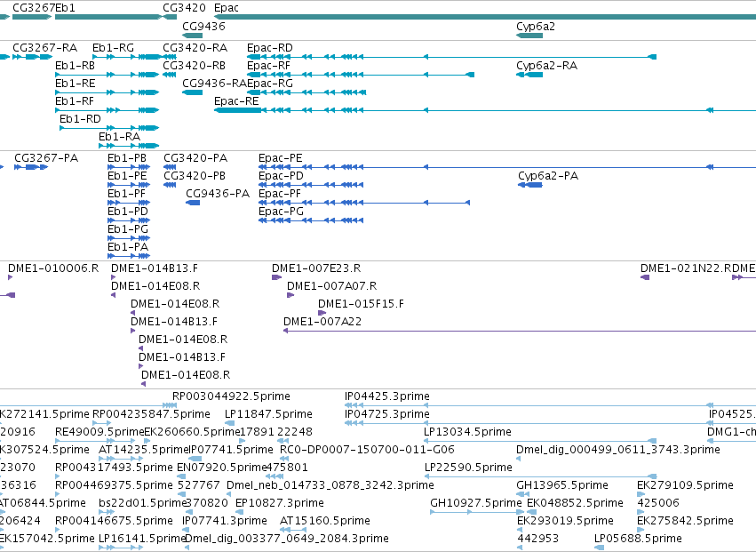Select the Cyp6a2-RA transcript glyph
This screenshot has width=756, height=552.
click(x=529, y=75)
